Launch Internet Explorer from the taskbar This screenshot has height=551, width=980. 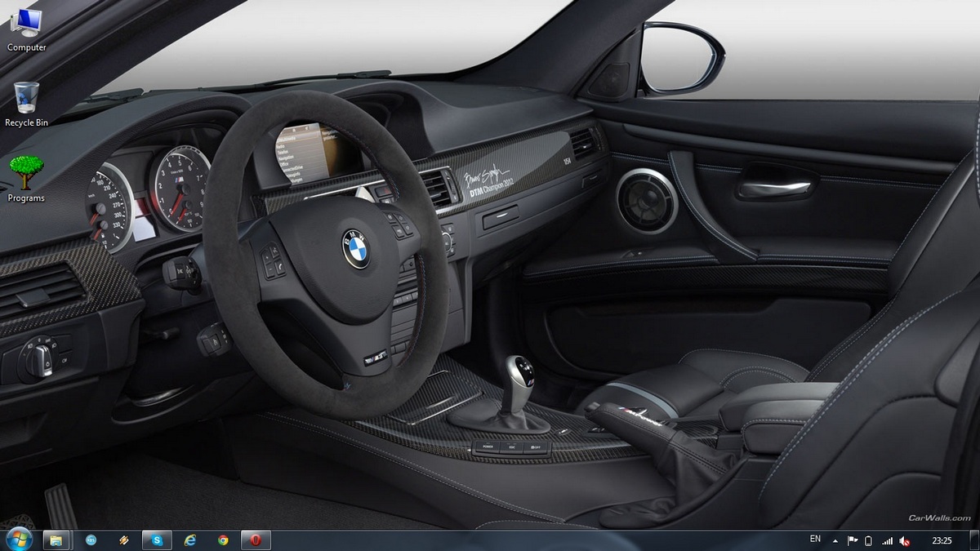coord(190,540)
